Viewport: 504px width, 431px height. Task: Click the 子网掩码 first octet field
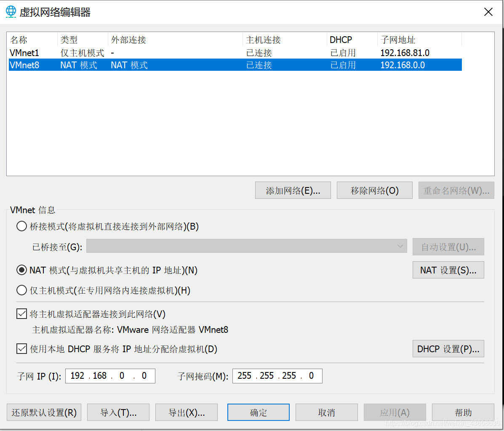point(244,375)
